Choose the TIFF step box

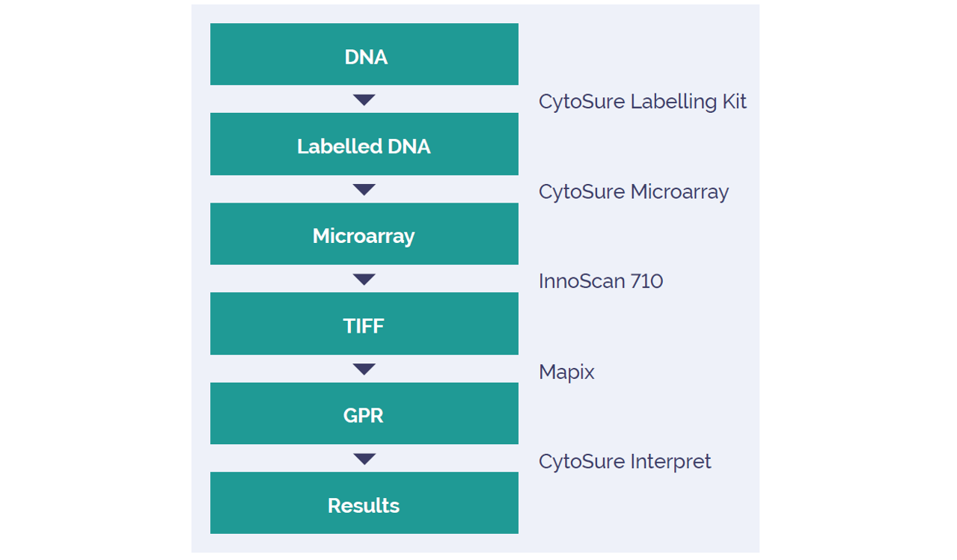pos(364,324)
